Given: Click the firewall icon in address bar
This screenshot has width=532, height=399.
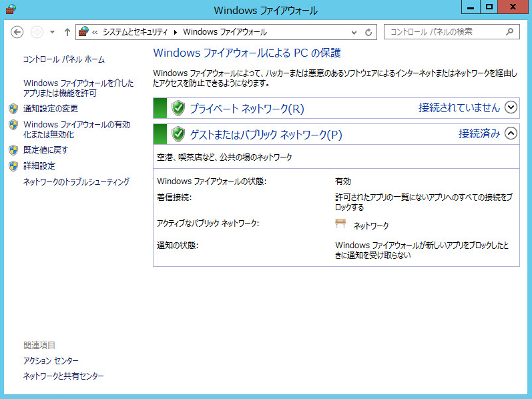Looking at the screenshot, I should (83, 32).
